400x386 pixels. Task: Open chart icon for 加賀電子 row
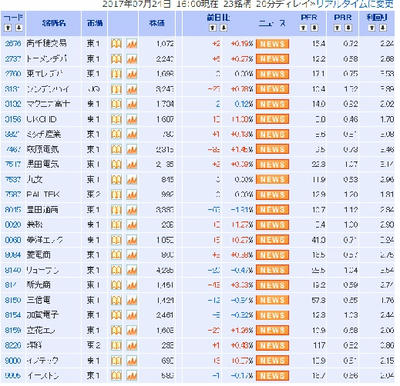132,315
